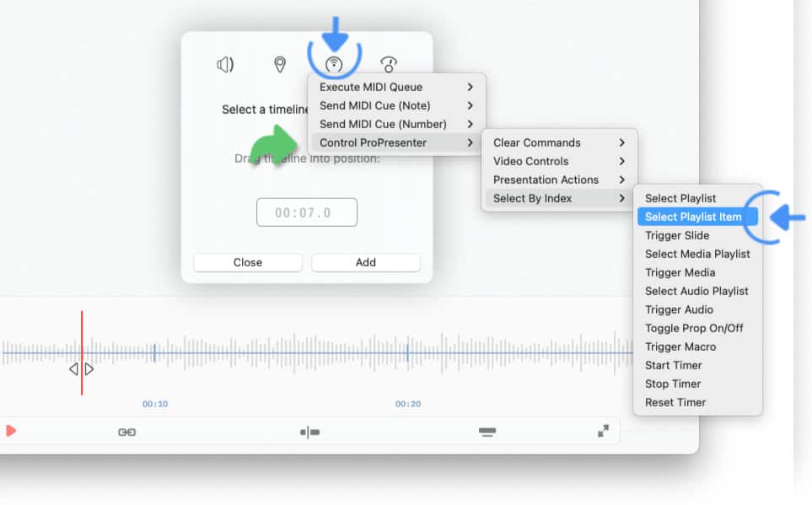Click the Add button in dialog
This screenshot has height=505, width=812.
pyautogui.click(x=366, y=262)
